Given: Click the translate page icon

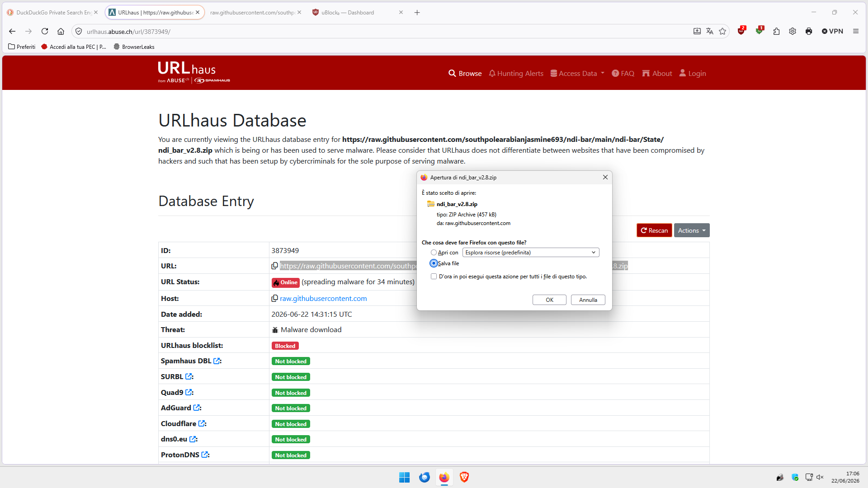Looking at the screenshot, I should [710, 31].
